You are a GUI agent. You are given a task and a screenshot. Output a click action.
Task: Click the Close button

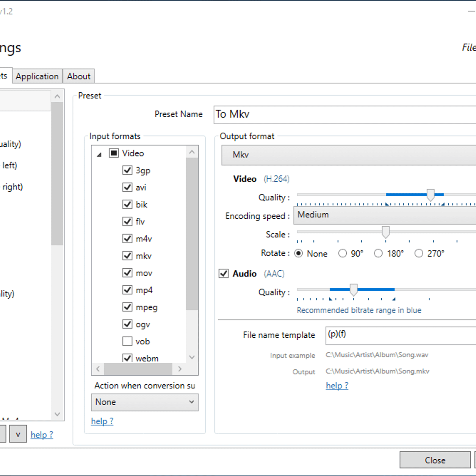435,460
